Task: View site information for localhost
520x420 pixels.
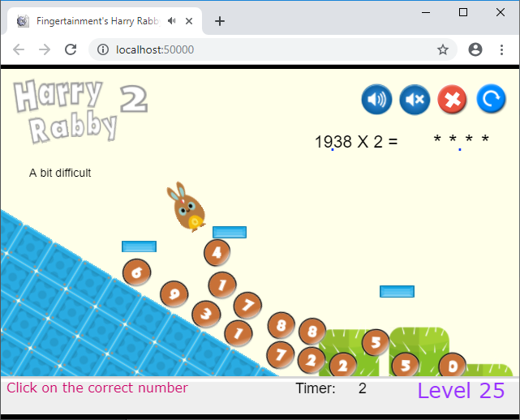Action: (103, 49)
